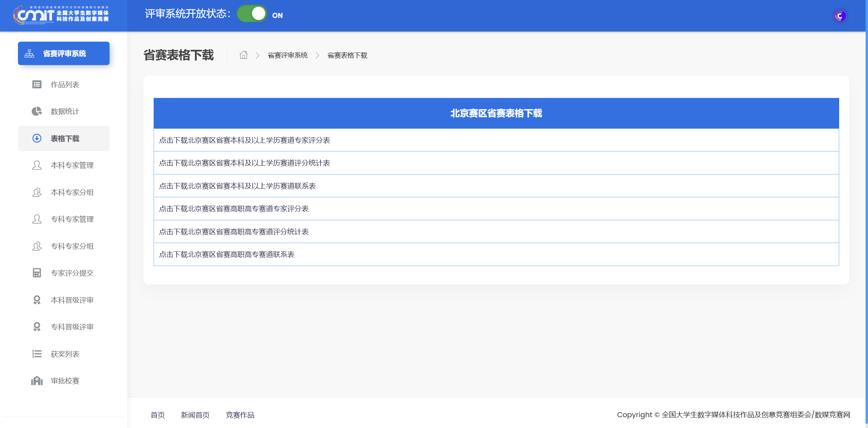Click the 专家评分提交 calculator icon

point(37,273)
